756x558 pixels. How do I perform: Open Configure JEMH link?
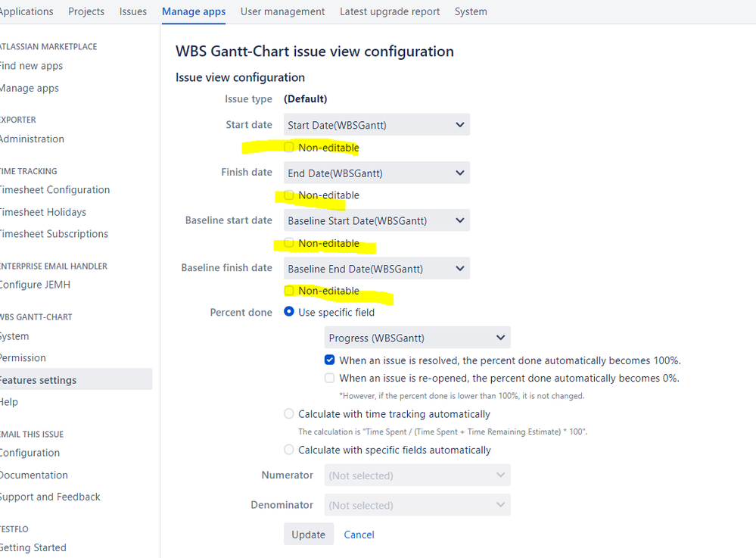35,285
